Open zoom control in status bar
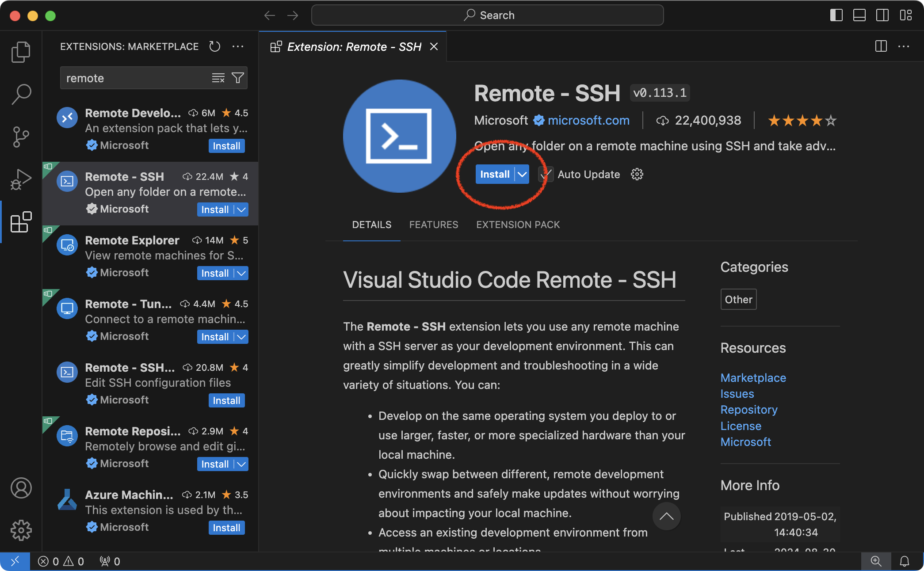 point(876,561)
